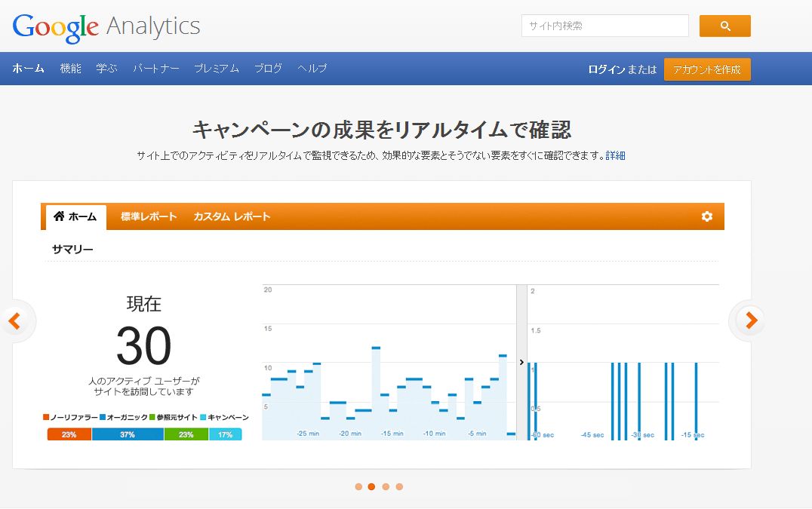The width and height of the screenshot is (812, 509).
Task: Click the キャンペーン legend label
Action: click(229, 418)
